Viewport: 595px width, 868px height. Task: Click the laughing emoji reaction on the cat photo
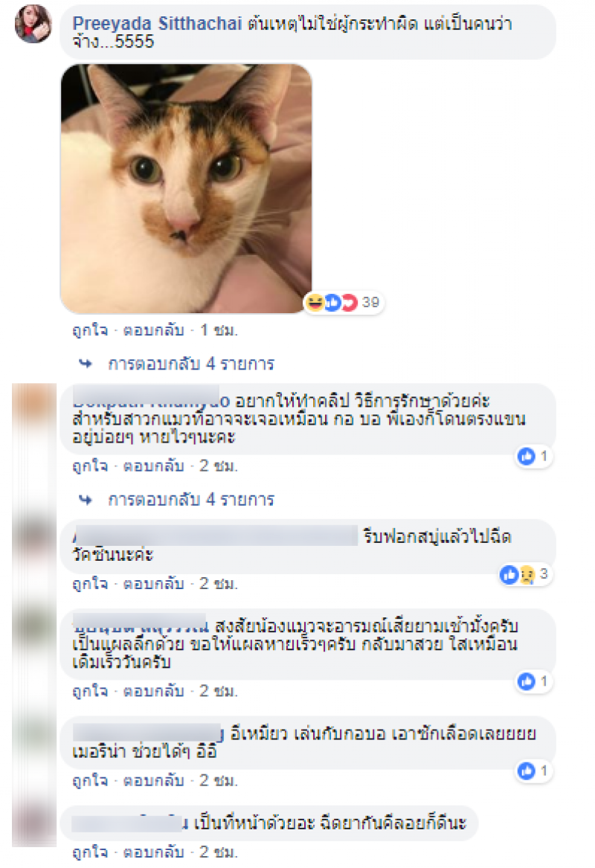pos(315,302)
